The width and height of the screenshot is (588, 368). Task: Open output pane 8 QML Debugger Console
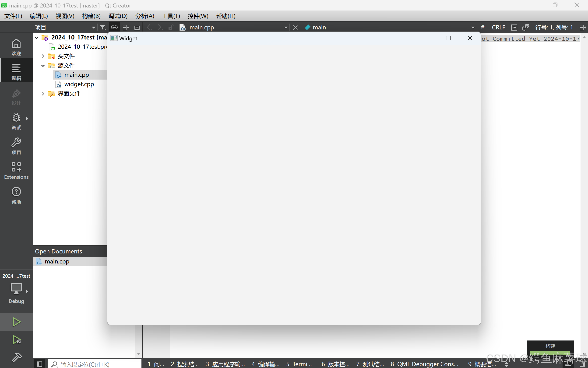pyautogui.click(x=424, y=364)
